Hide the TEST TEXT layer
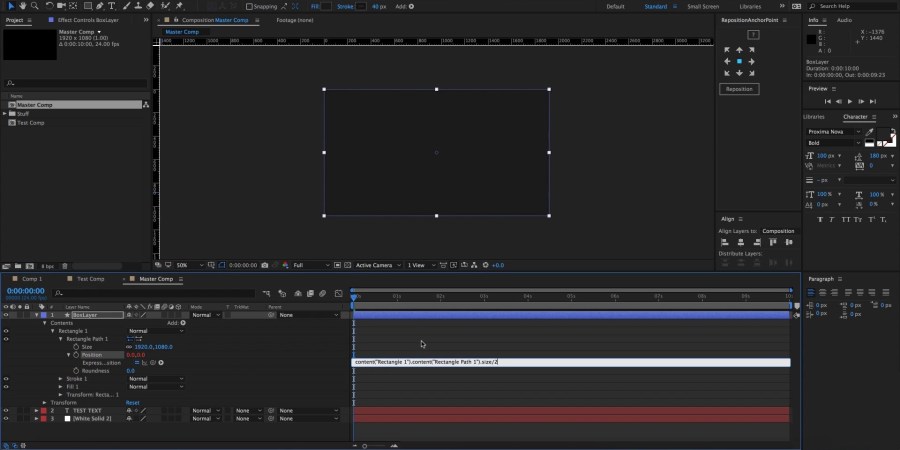 (6, 411)
